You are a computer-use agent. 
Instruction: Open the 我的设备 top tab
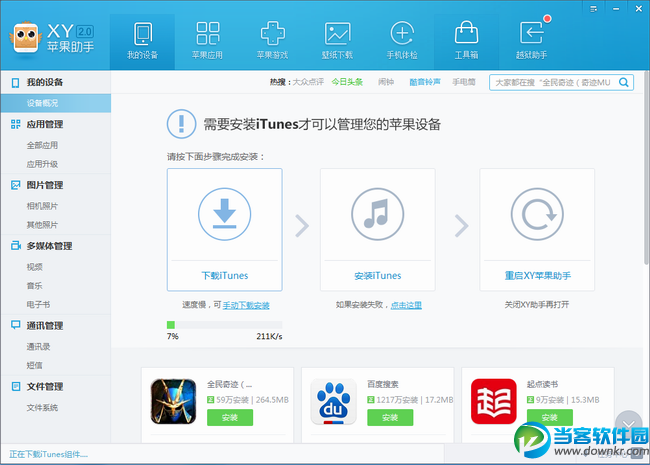(142, 41)
